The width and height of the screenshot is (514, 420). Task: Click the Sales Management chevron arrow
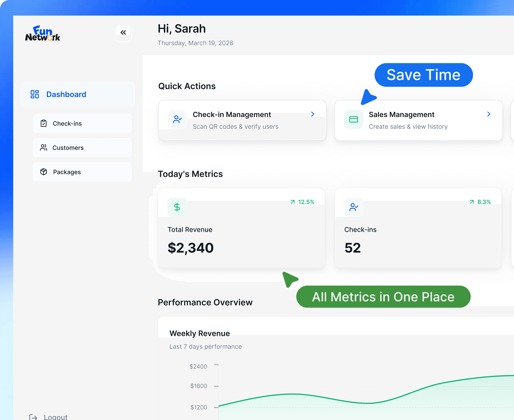(489, 114)
